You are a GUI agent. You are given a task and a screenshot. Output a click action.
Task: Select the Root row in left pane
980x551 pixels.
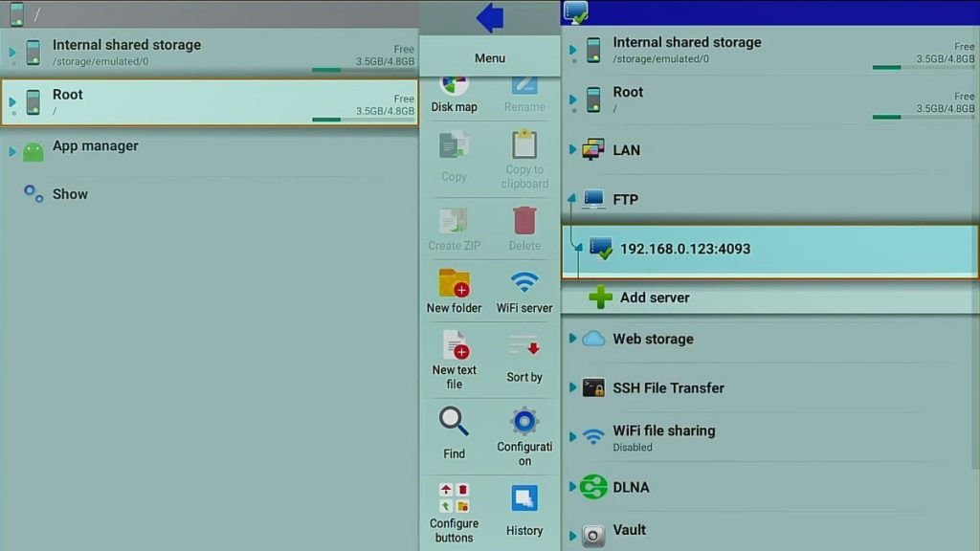tap(210, 102)
